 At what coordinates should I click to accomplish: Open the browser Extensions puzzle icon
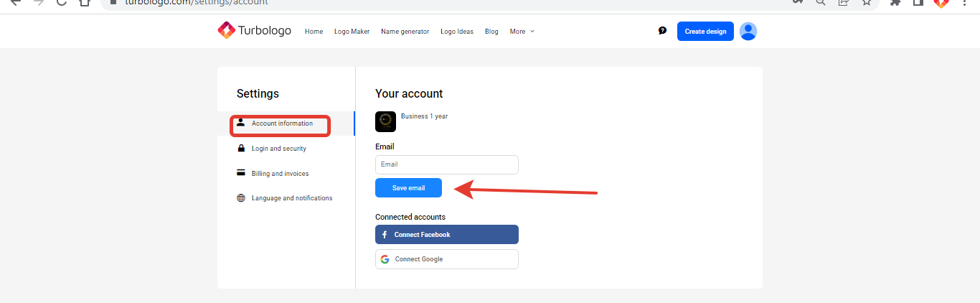pos(895,2)
